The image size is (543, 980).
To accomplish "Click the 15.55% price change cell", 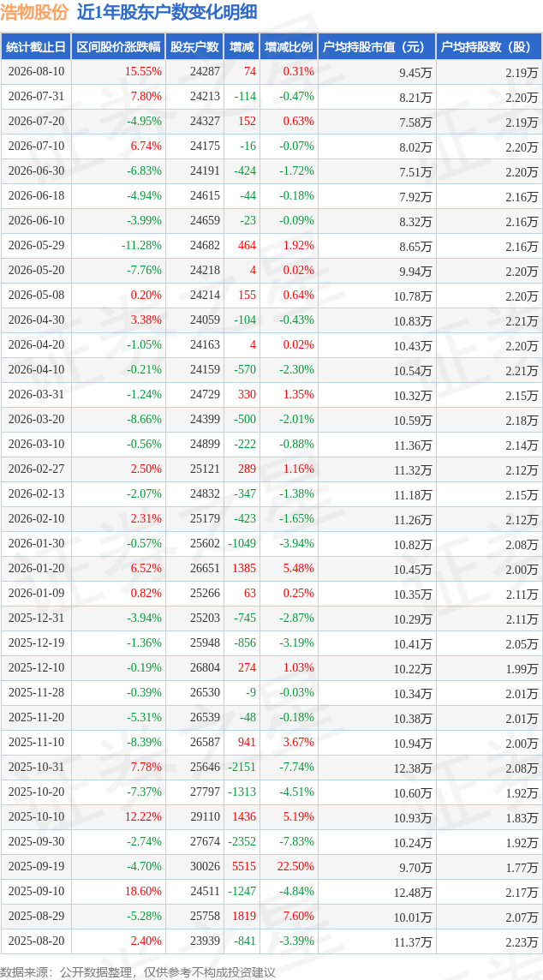I will (x=144, y=72).
